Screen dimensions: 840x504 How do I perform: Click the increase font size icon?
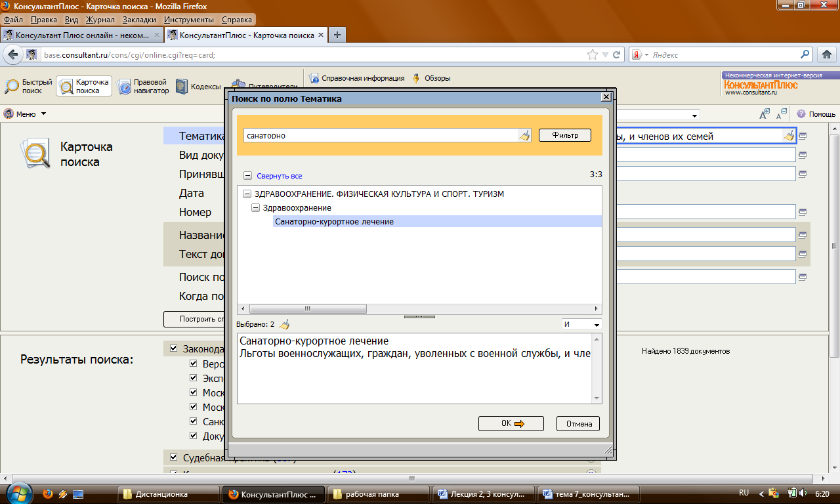coord(765,114)
